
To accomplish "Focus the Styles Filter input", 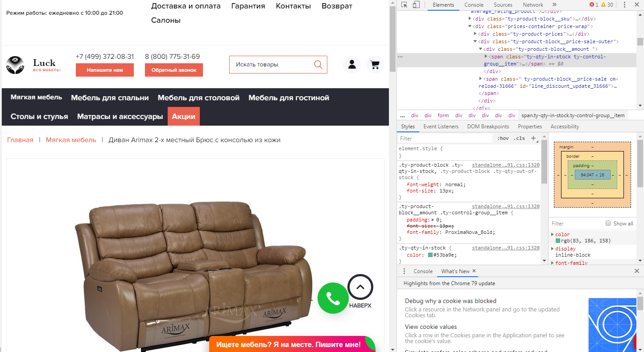I will click(445, 138).
